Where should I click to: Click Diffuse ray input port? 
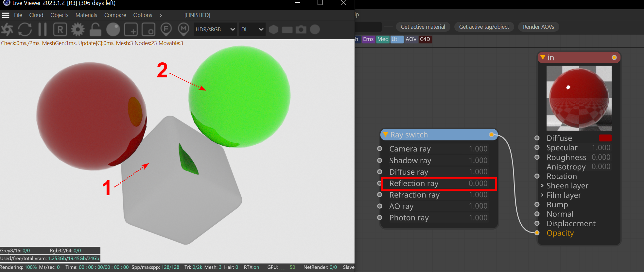(x=379, y=172)
